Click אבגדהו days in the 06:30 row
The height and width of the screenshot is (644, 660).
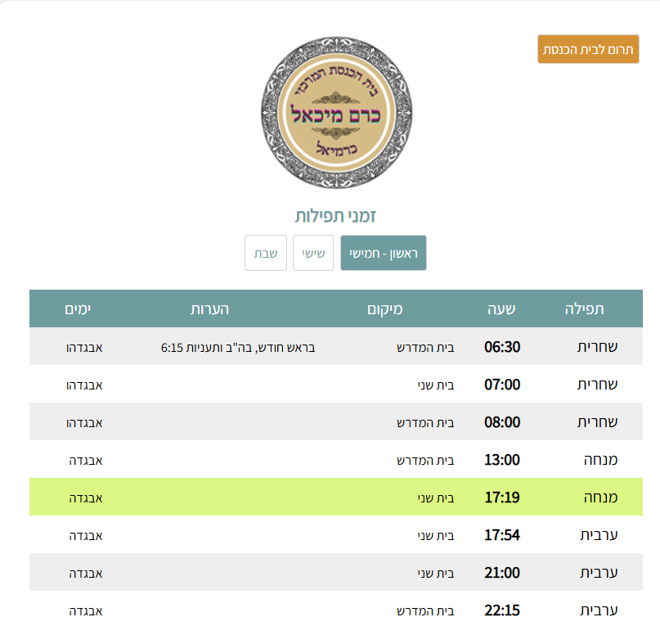(x=84, y=348)
